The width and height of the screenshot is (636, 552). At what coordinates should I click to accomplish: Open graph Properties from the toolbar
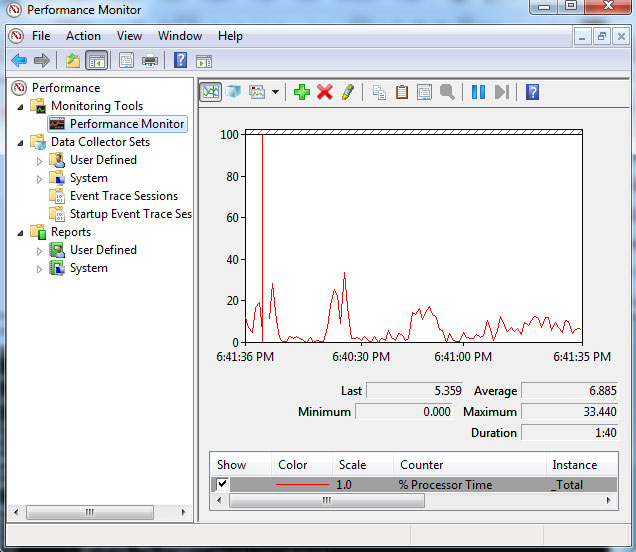(424, 92)
